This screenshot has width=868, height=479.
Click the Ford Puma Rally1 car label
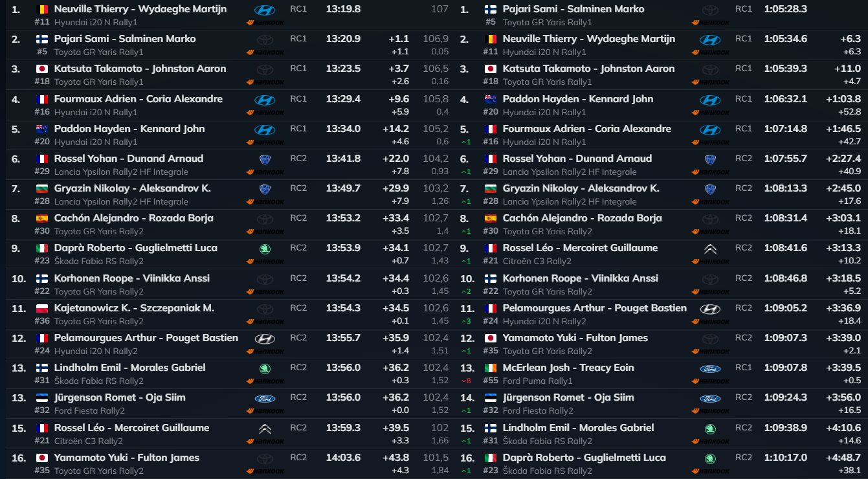(x=537, y=381)
